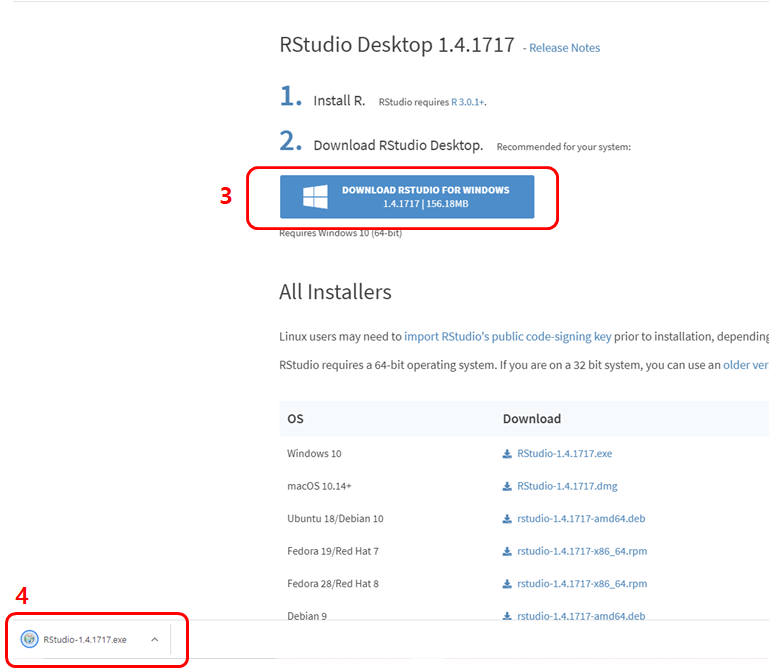
Task: Click download icon beside RStudio-1.4.1717.exe
Action: pyautogui.click(x=507, y=453)
